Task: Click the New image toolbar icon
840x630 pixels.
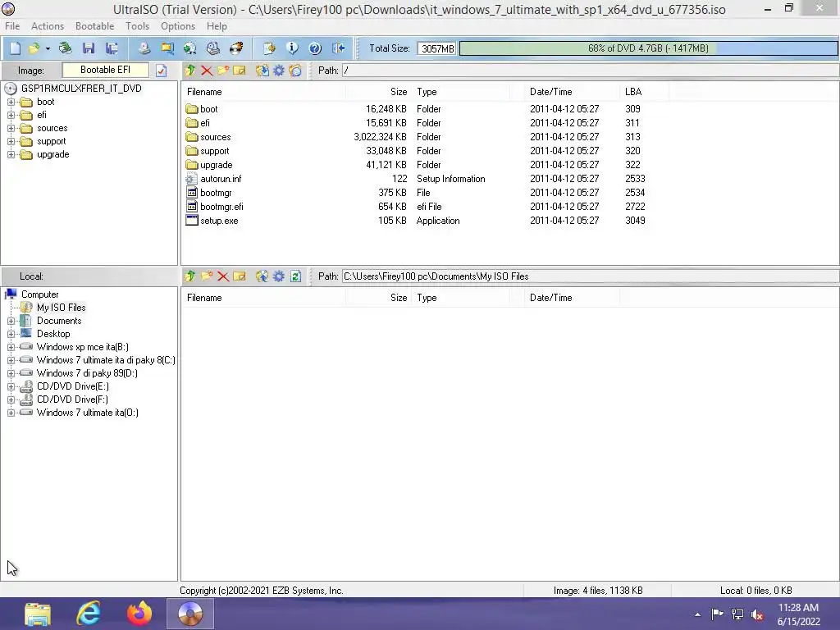Action: point(15,48)
